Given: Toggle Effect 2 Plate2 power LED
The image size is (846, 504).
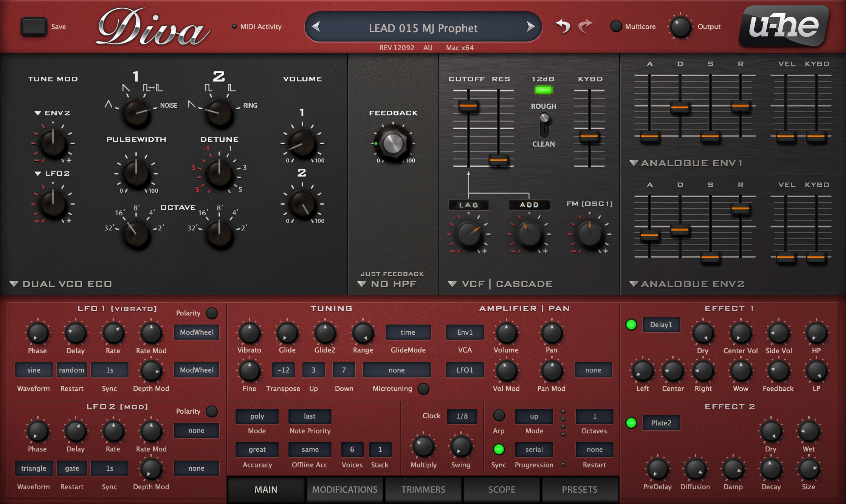Looking at the screenshot, I should pos(631,423).
